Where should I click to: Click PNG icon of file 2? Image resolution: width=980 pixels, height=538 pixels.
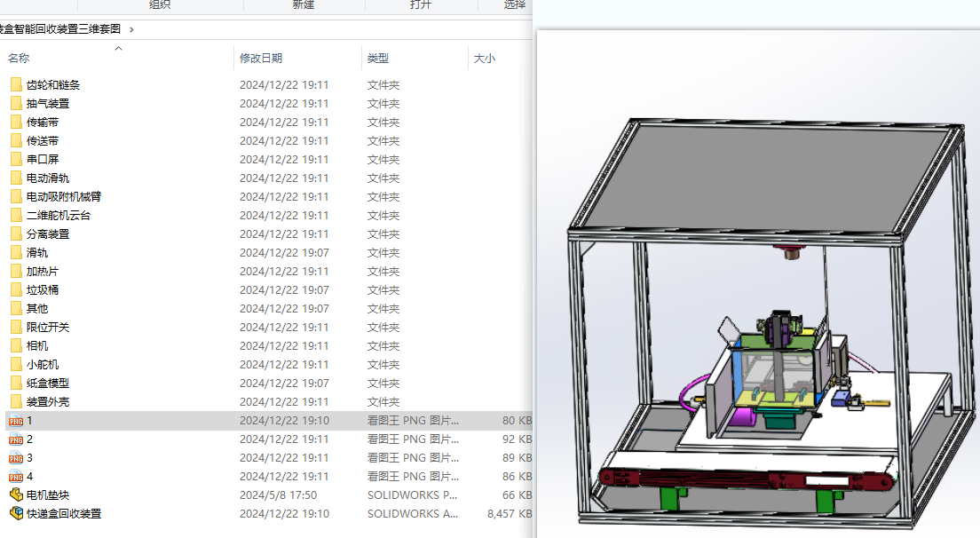click(16, 439)
